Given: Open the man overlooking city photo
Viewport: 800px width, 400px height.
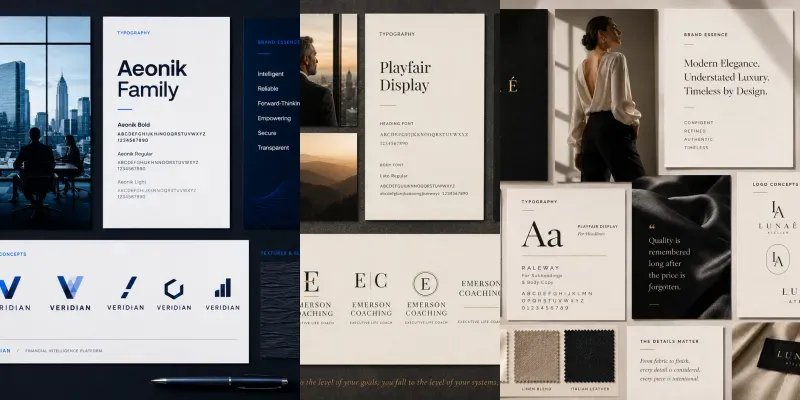Looking at the screenshot, I should pyautogui.click(x=329, y=70).
